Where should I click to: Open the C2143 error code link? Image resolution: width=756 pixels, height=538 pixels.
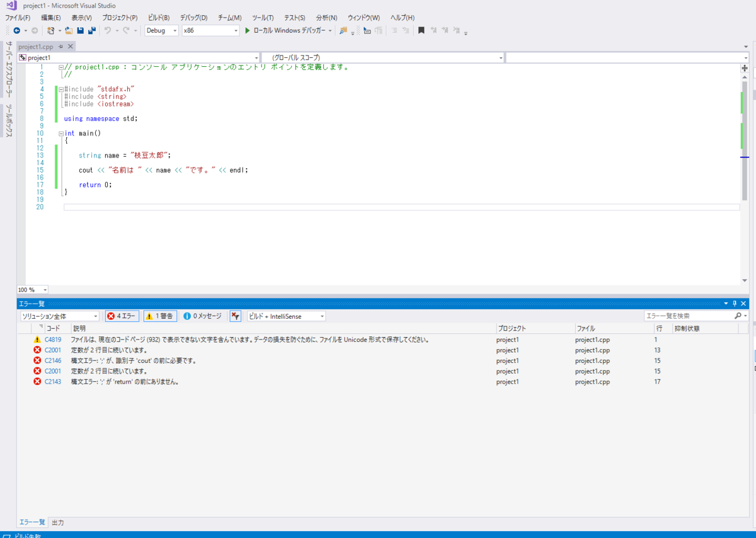(53, 382)
